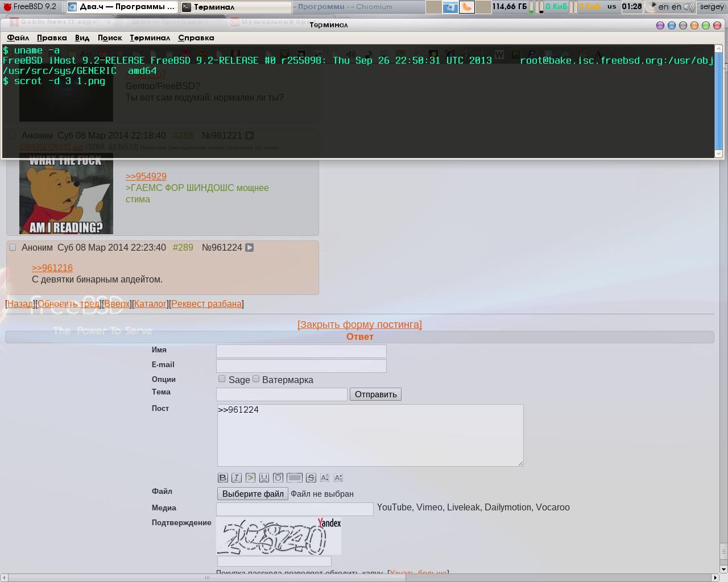This screenshot has height=582, width=728.
Task: Focus the E-mail input field
Action: click(301, 366)
